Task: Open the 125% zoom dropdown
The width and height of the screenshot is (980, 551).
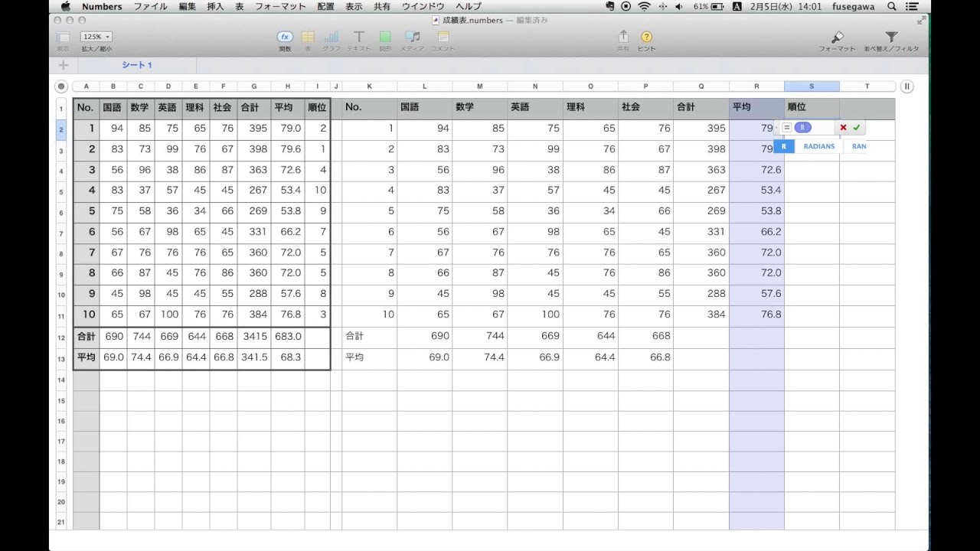Action: pos(96,36)
